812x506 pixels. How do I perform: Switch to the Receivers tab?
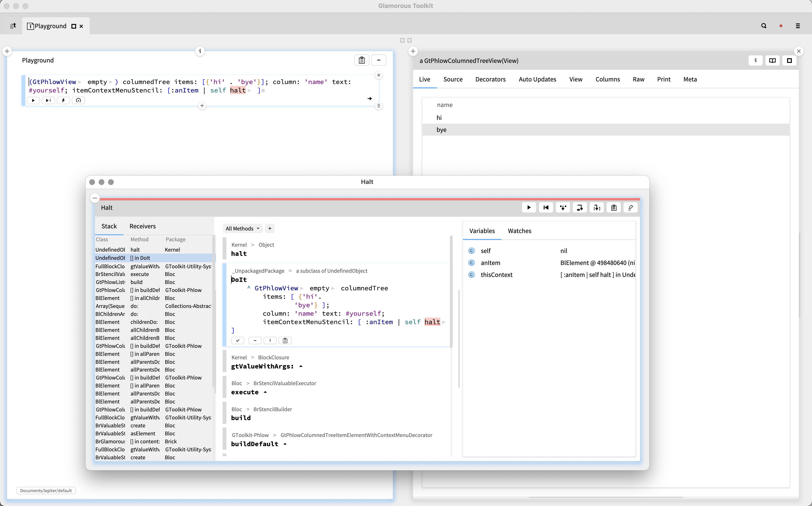point(142,226)
